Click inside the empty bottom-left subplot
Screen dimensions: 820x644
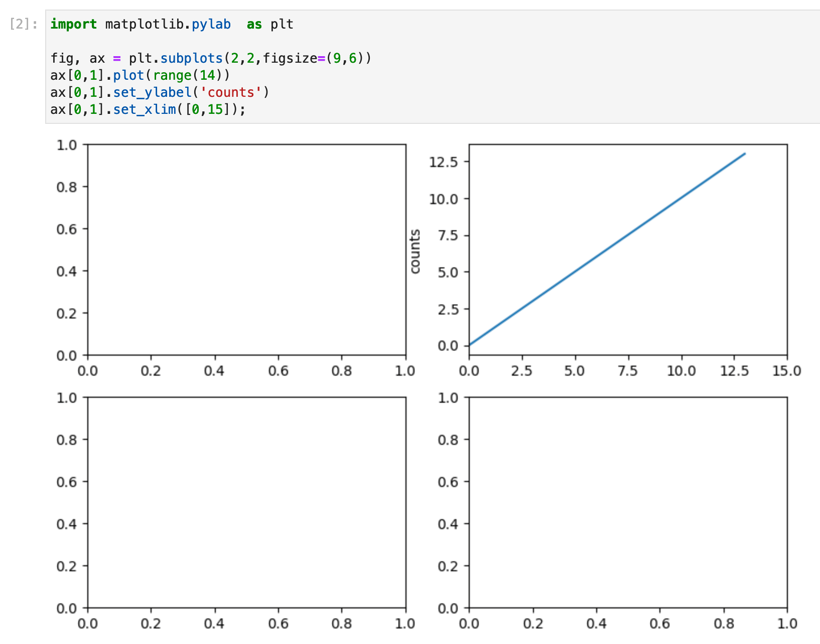pyautogui.click(x=246, y=503)
